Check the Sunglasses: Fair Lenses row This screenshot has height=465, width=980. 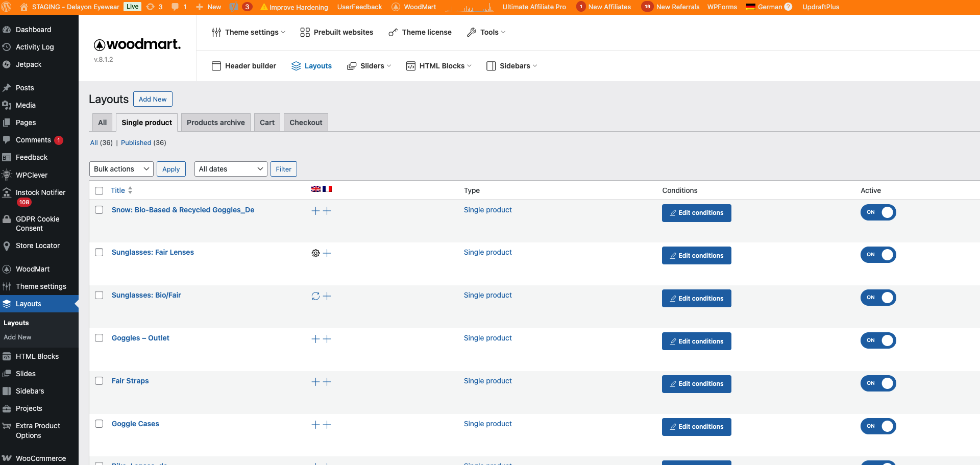coord(99,252)
